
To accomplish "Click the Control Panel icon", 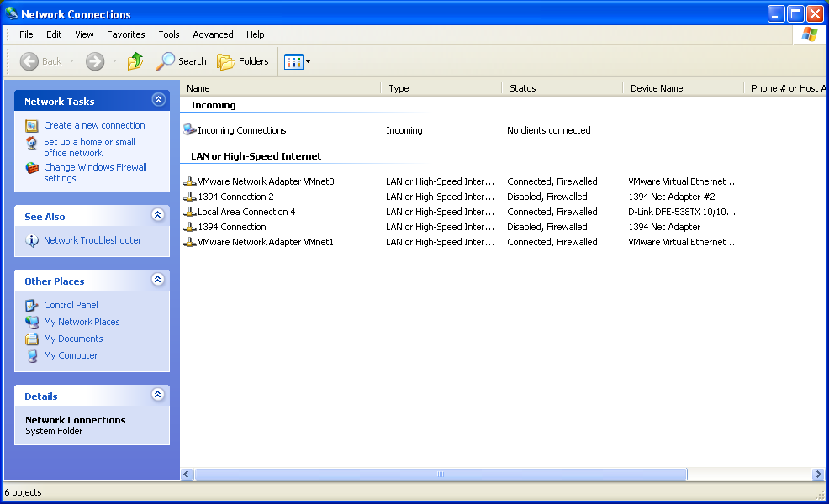I will [x=32, y=306].
